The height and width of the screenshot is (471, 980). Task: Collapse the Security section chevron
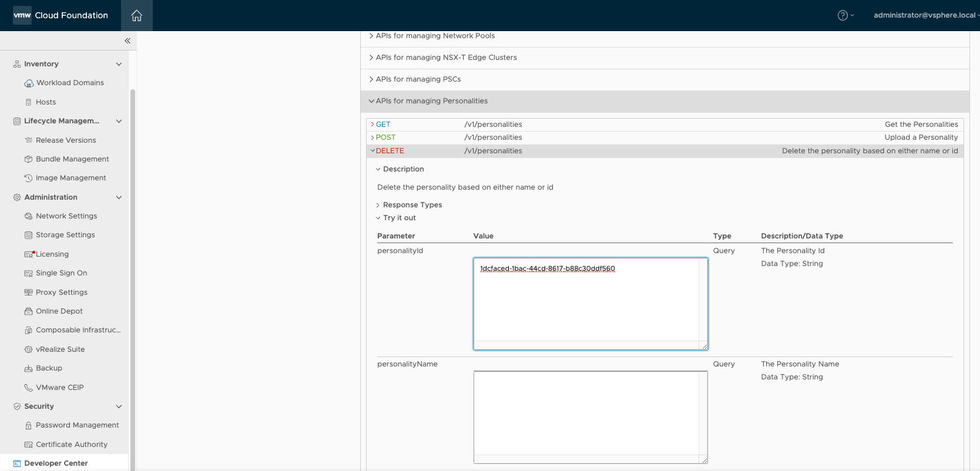119,406
